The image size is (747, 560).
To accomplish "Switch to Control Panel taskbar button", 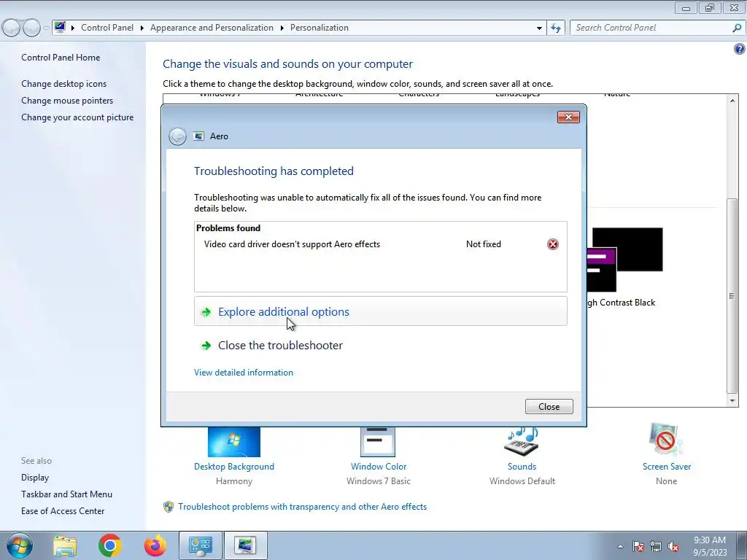I will (200, 545).
